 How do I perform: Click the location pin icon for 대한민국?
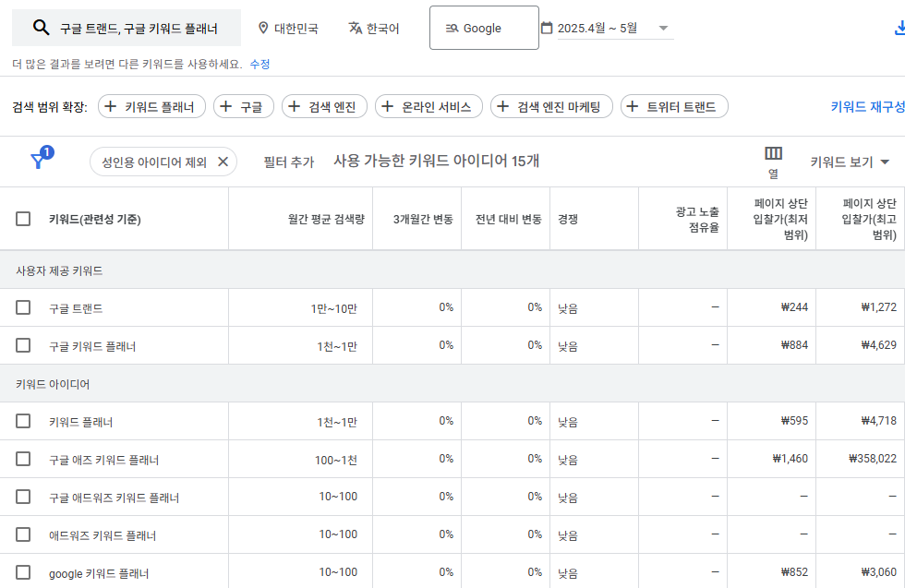click(263, 28)
